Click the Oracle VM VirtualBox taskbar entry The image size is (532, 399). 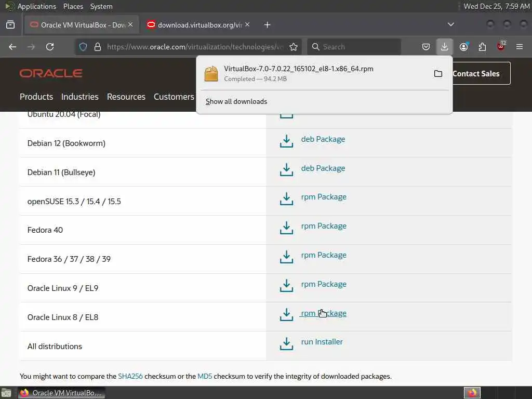click(61, 393)
